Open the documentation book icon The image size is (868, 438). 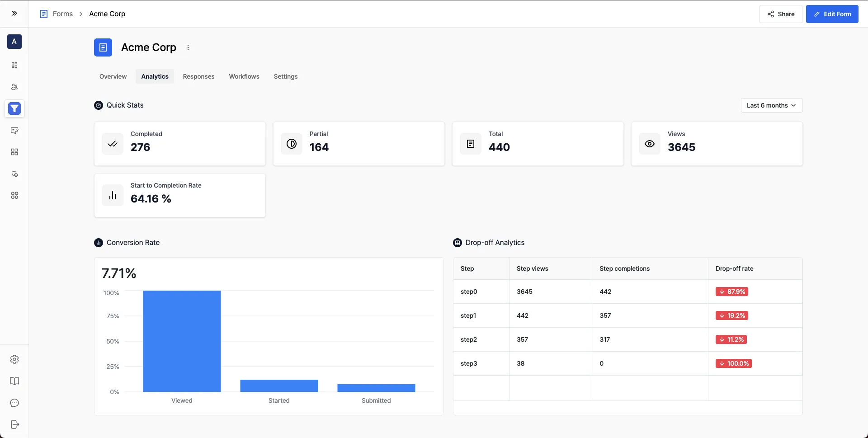(14, 381)
